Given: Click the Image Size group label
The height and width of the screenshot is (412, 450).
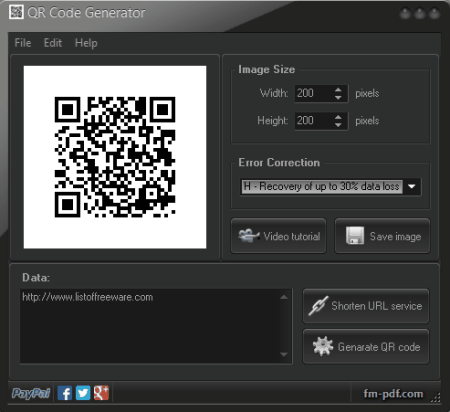Looking at the screenshot, I should pyautogui.click(x=267, y=69).
